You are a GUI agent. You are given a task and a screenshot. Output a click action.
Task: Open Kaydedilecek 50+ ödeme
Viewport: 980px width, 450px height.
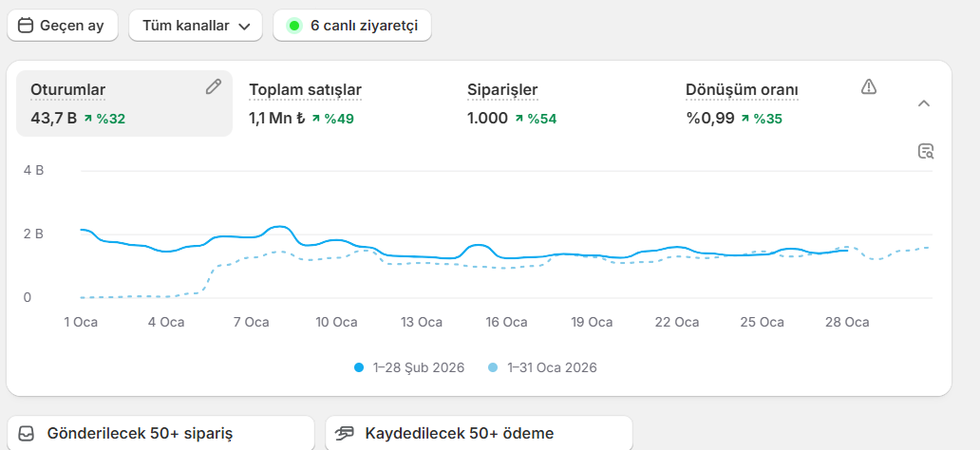click(x=479, y=434)
